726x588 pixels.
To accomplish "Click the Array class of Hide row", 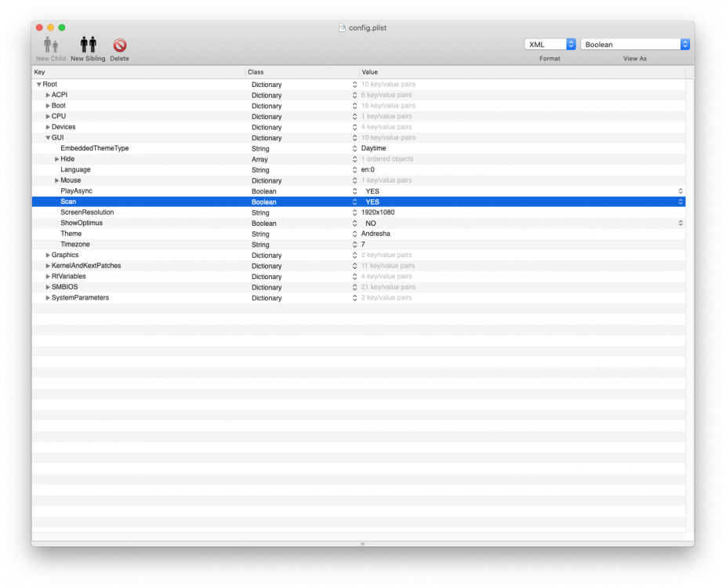I will [260, 159].
